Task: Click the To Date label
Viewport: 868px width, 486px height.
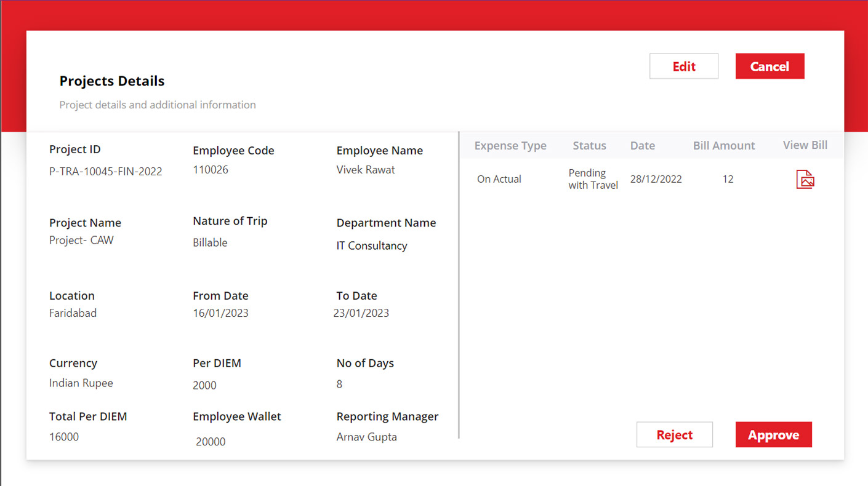Action: [356, 296]
